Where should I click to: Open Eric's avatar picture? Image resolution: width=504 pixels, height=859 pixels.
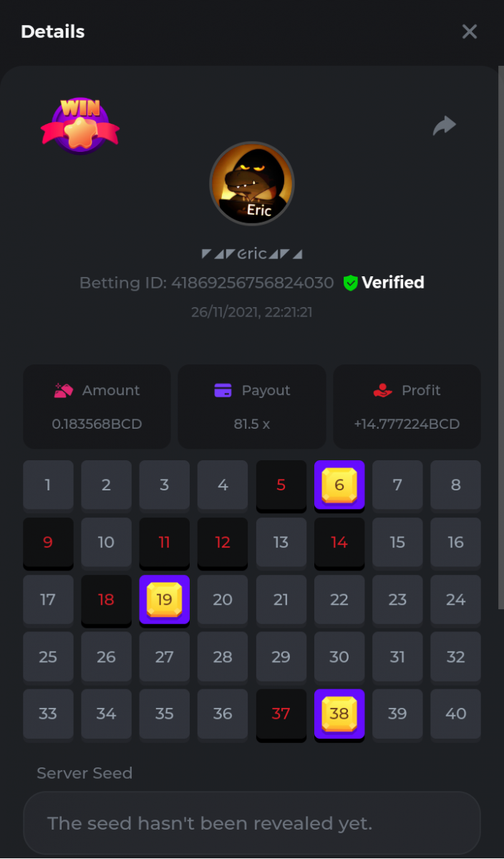click(252, 183)
